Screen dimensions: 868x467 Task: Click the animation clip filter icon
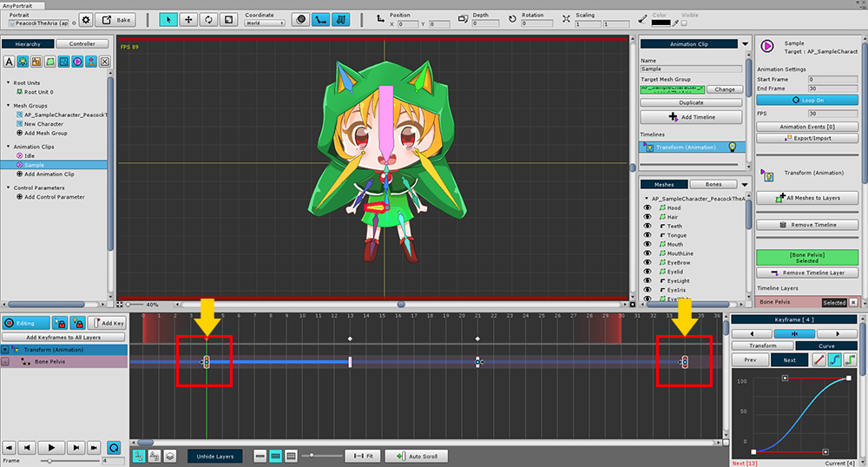coord(77,62)
